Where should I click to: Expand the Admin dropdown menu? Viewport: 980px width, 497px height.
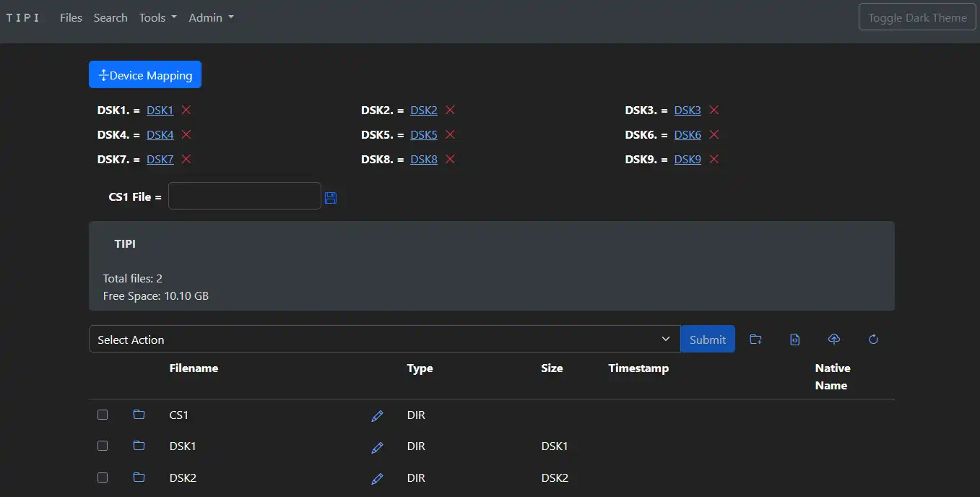pos(211,18)
